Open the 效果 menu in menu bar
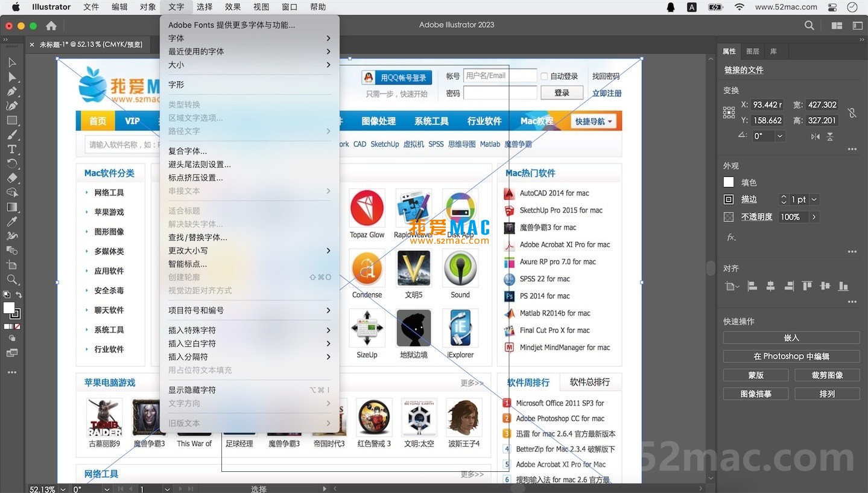This screenshot has height=493, width=868. [233, 7]
